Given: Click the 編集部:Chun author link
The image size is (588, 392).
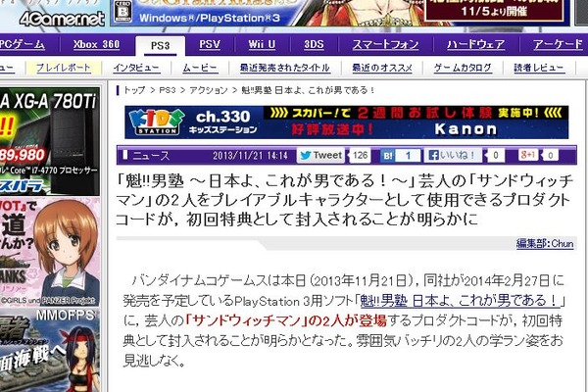Looking at the screenshot, I should (x=545, y=244).
